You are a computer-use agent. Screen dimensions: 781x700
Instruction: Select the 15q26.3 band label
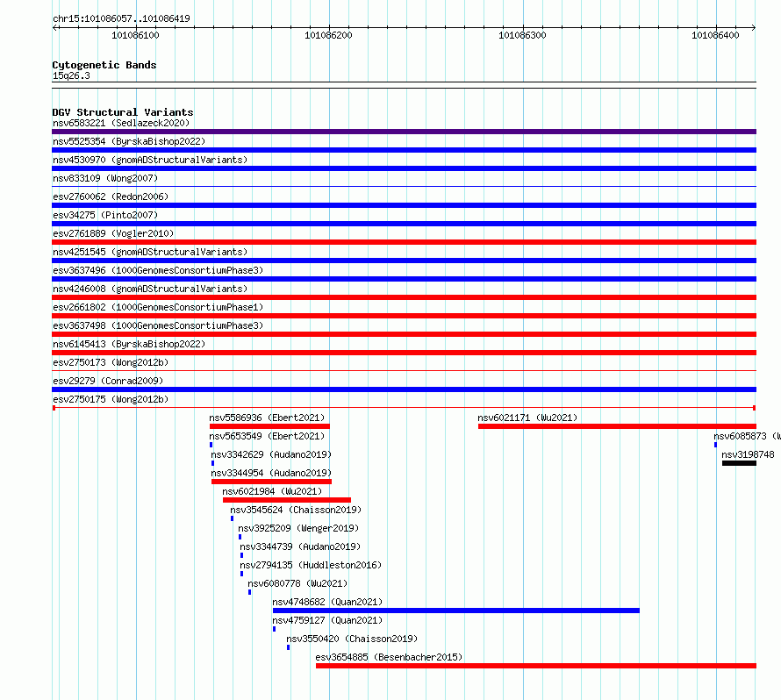(71, 75)
